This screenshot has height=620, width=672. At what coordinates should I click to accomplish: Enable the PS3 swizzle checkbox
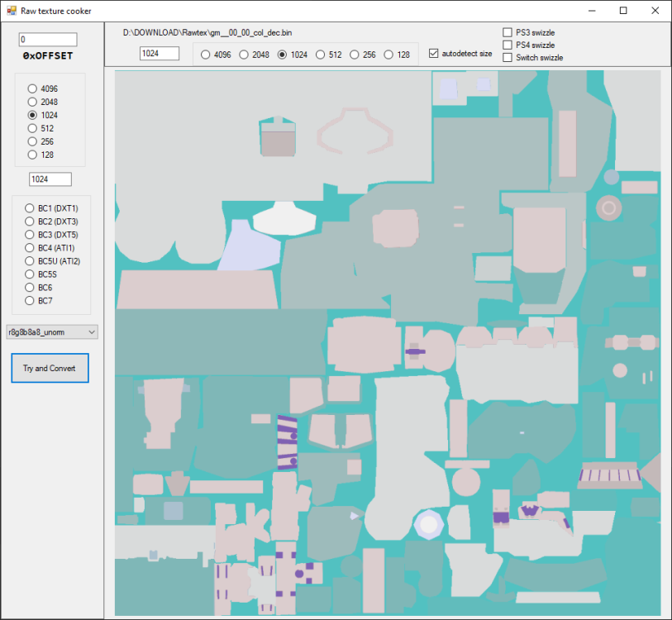[508, 32]
